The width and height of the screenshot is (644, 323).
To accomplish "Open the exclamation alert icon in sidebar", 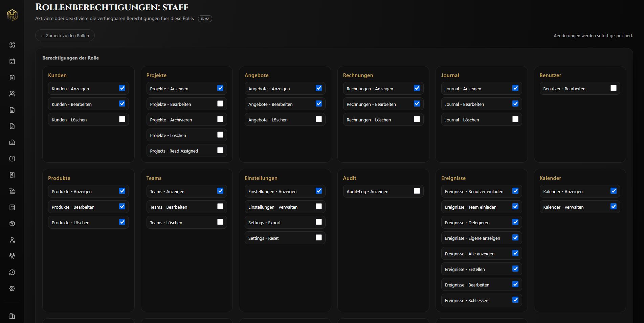I will (12, 159).
